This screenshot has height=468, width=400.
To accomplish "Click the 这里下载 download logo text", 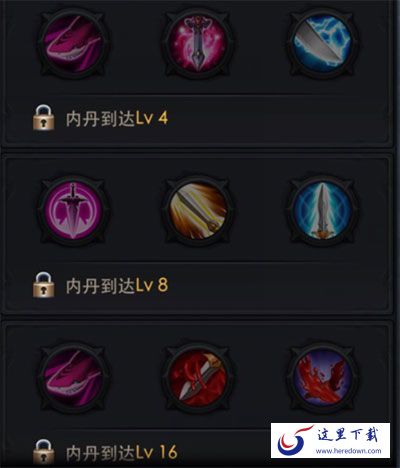I will point(348,434).
